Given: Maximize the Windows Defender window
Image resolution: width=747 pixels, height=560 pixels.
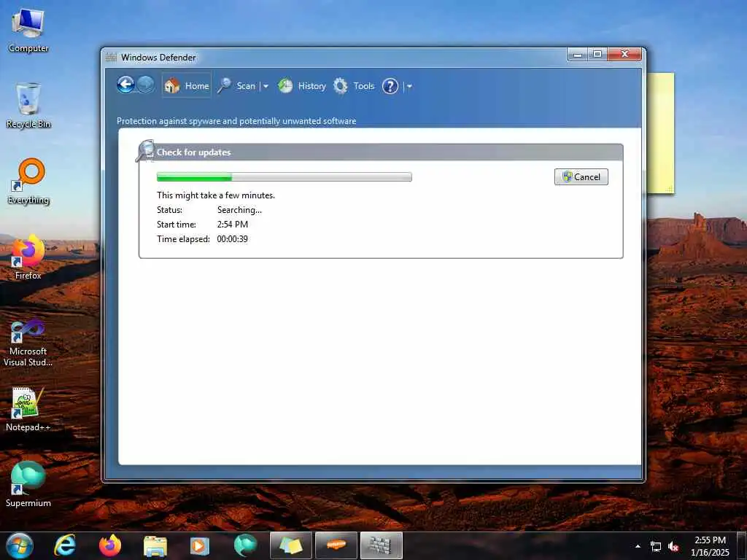Looking at the screenshot, I should [x=597, y=54].
